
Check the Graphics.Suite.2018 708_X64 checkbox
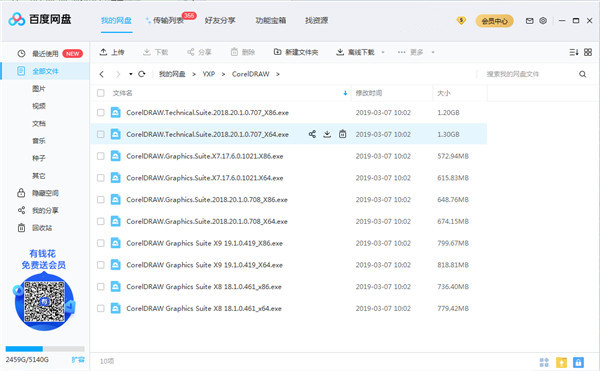101,221
